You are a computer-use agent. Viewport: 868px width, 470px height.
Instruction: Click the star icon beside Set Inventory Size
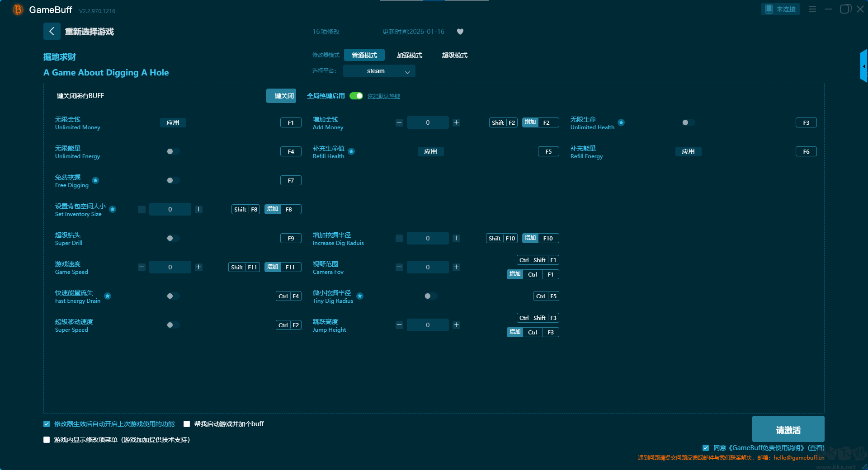113,209
